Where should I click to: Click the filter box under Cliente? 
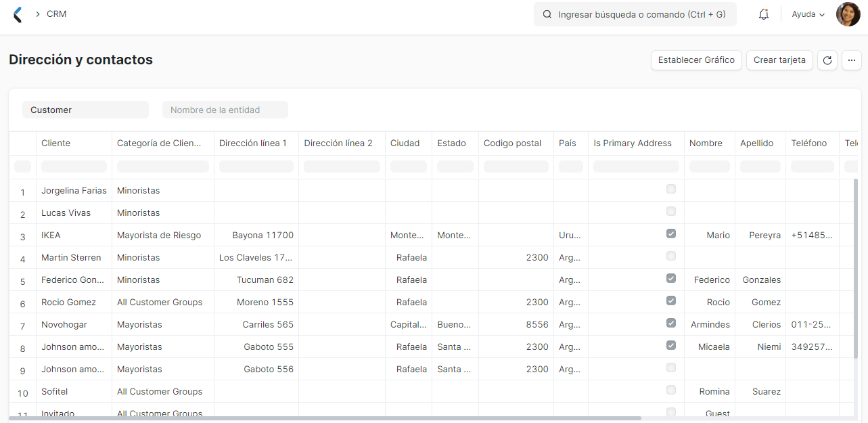[74, 166]
